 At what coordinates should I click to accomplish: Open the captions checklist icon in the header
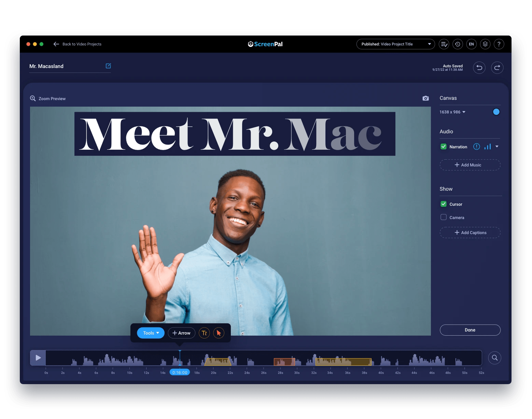[444, 44]
